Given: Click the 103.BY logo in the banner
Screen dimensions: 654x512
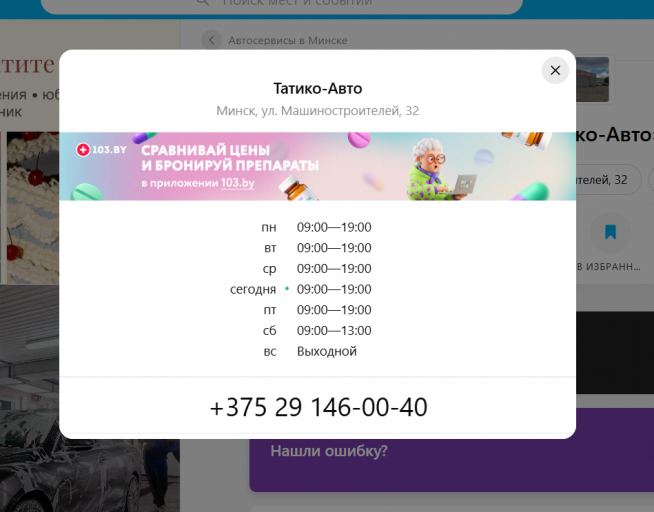Looking at the screenshot, I should click(x=101, y=150).
